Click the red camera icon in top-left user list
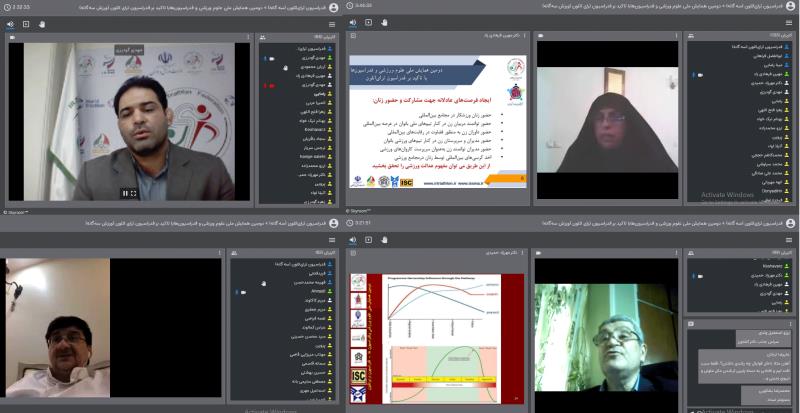 pyautogui.click(x=271, y=86)
